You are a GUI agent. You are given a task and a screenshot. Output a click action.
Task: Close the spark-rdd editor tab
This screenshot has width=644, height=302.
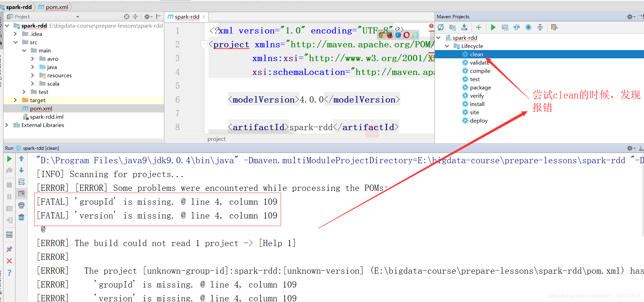coord(204,17)
